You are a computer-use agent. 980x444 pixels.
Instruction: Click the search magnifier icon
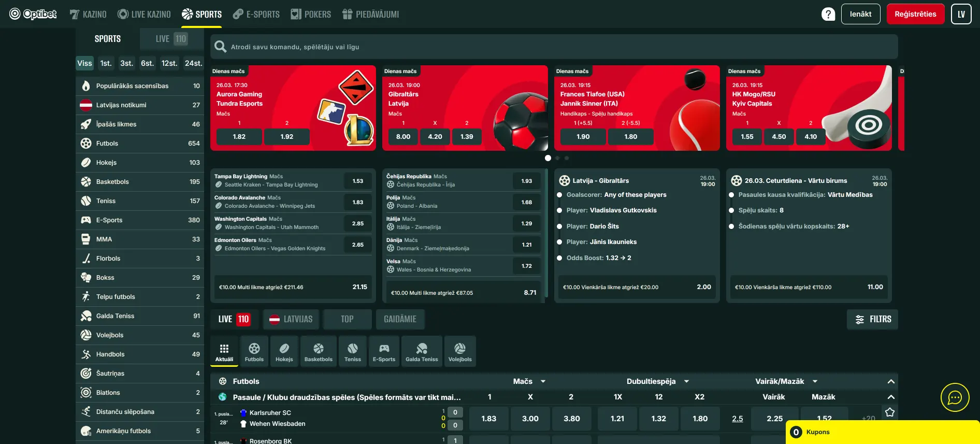220,47
